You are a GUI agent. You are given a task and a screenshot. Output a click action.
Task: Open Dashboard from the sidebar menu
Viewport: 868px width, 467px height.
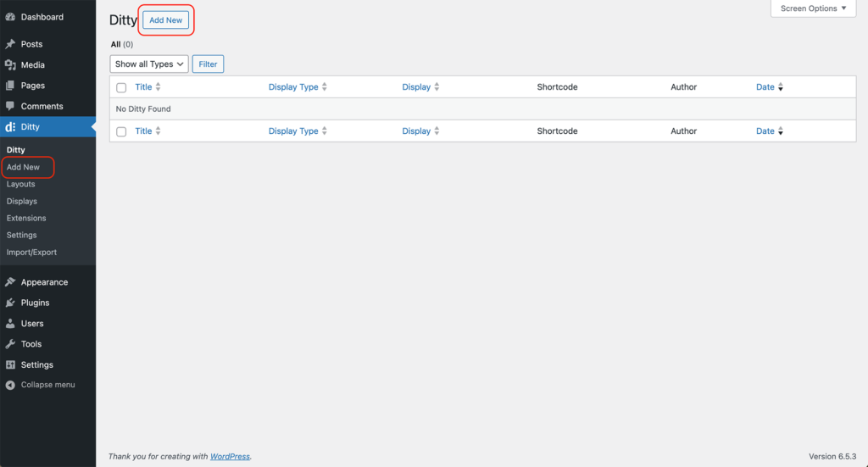tap(42, 17)
